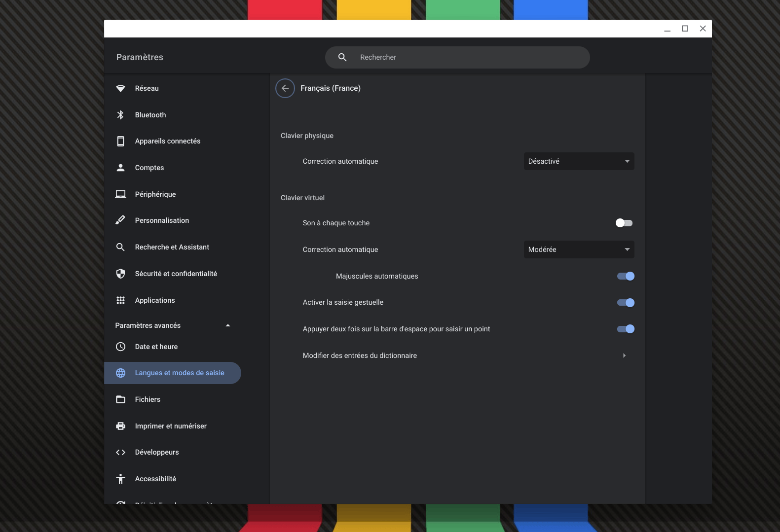Viewport: 780px width, 532px height.
Task: Click the Bluetooth icon in the sidebar
Action: 120,115
